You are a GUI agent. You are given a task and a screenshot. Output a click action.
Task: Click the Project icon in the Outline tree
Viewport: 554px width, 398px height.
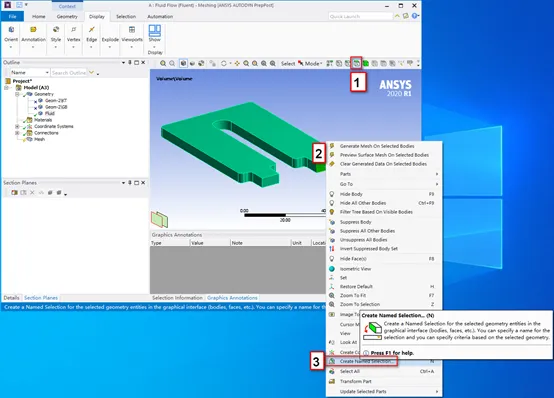[8, 81]
